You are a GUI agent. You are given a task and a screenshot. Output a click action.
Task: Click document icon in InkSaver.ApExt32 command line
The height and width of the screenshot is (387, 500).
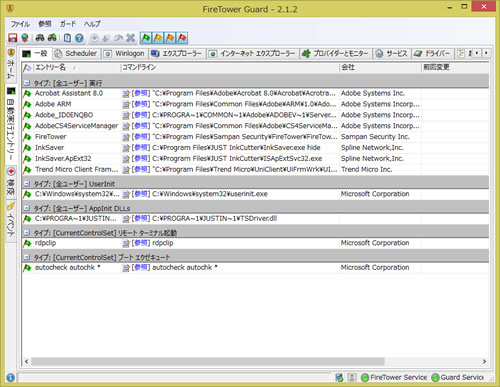click(x=126, y=159)
